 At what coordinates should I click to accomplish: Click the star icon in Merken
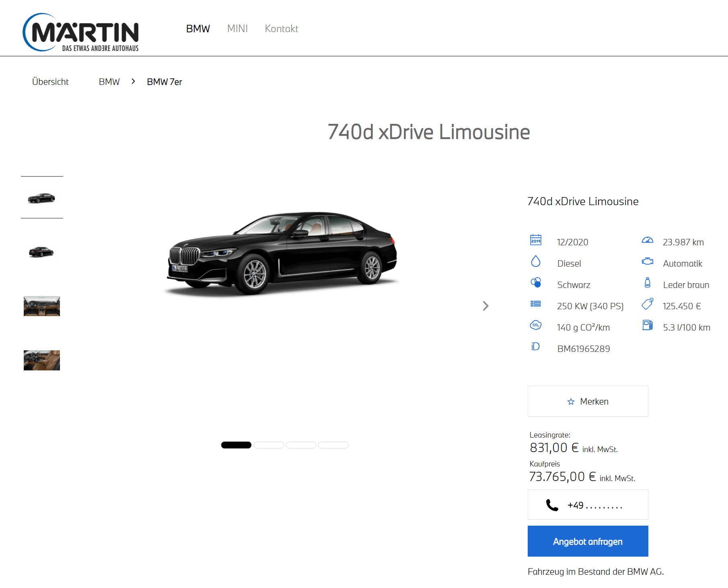coord(571,402)
